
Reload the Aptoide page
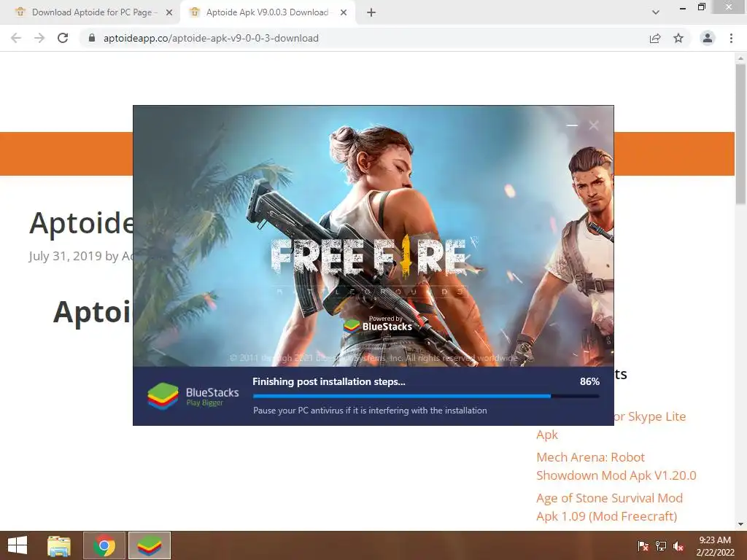click(x=63, y=38)
